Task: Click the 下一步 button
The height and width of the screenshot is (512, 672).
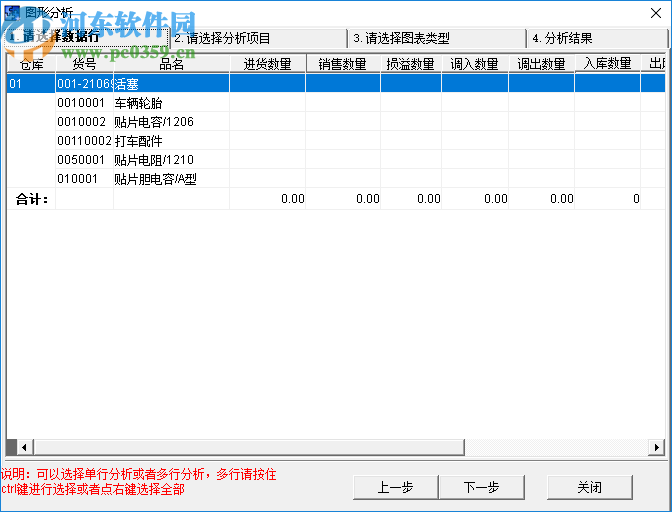Action: tap(482, 487)
